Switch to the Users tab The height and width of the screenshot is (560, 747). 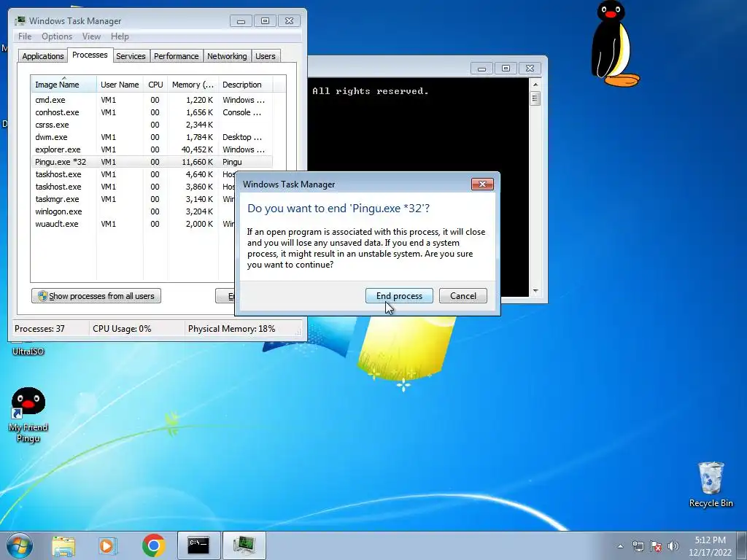point(266,56)
